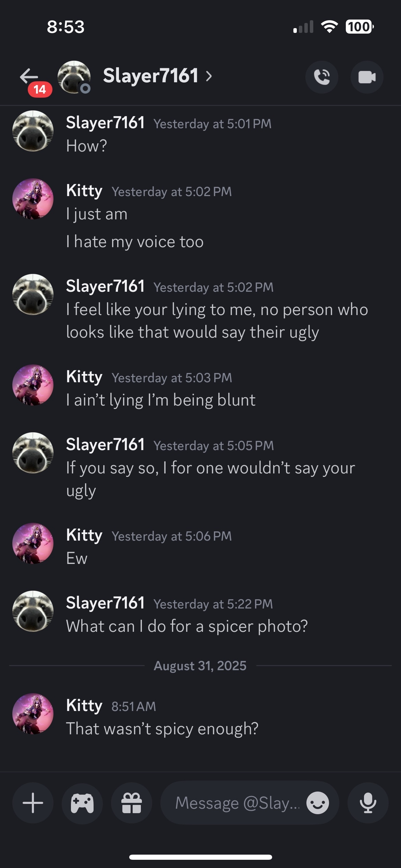Open the gift button
The width and height of the screenshot is (401, 868).
tap(132, 803)
